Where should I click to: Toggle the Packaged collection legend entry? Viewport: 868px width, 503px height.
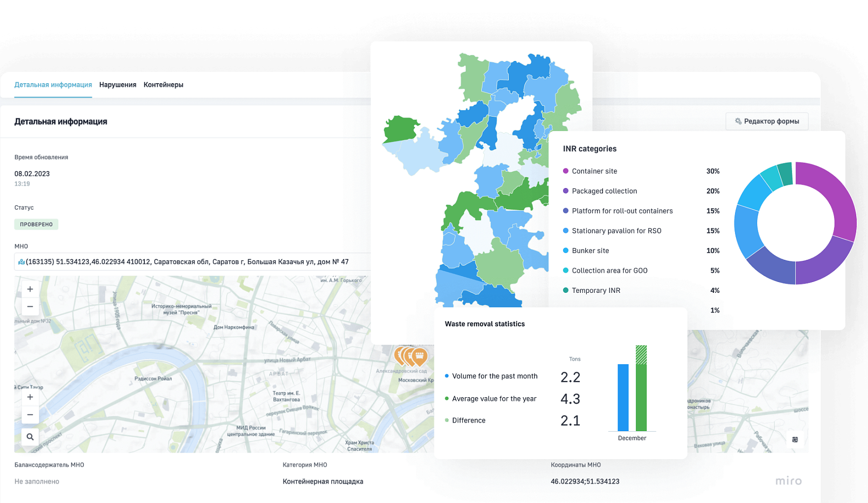click(x=604, y=191)
